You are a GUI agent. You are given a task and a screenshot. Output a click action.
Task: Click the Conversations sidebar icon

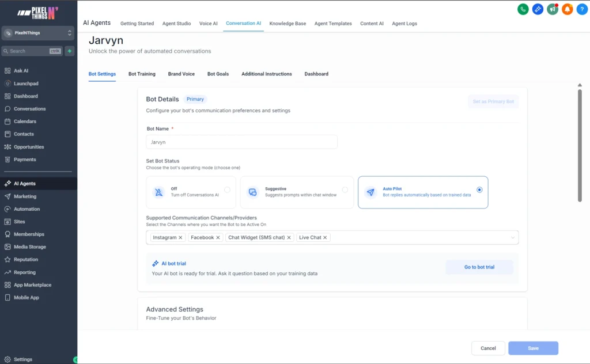7,109
